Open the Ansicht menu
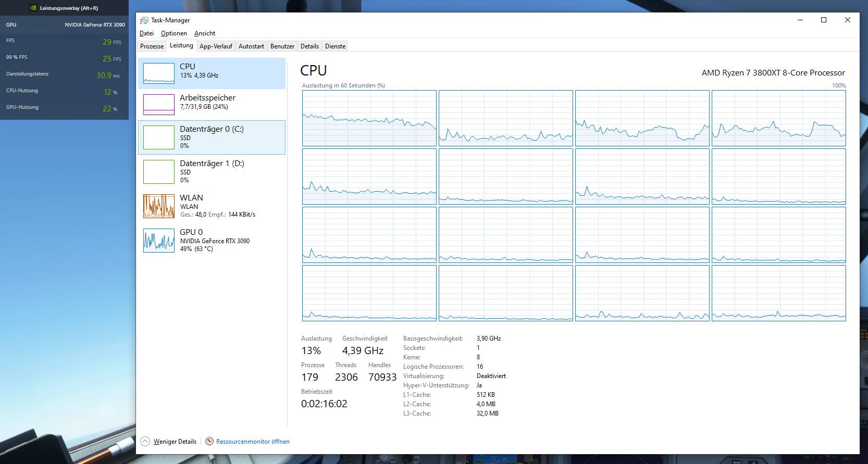The height and width of the screenshot is (464, 868). pyautogui.click(x=205, y=33)
